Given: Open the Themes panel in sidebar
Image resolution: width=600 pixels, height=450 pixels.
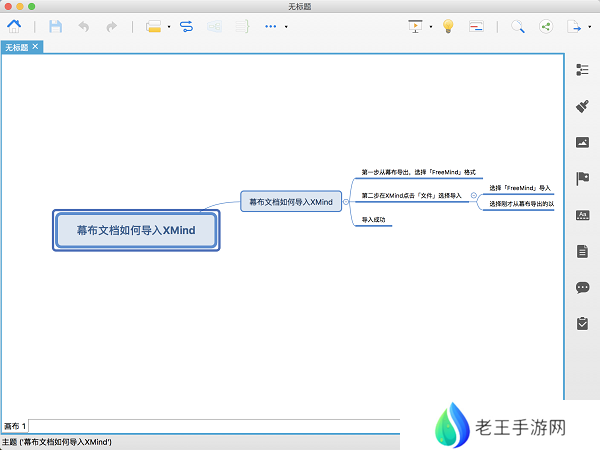Looking at the screenshot, I should 582,215.
